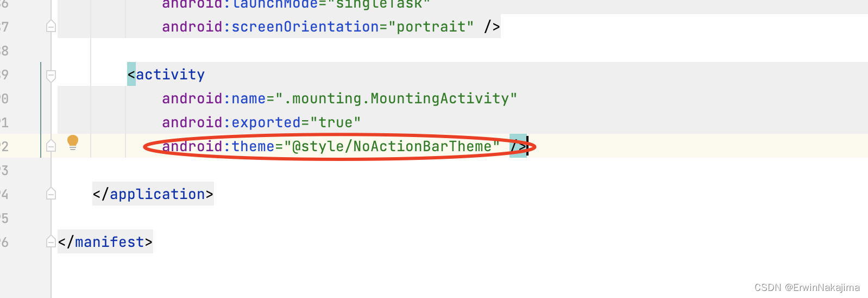This screenshot has height=298, width=868.
Task: Click fold end marker on android:theme line
Action: 51,146
